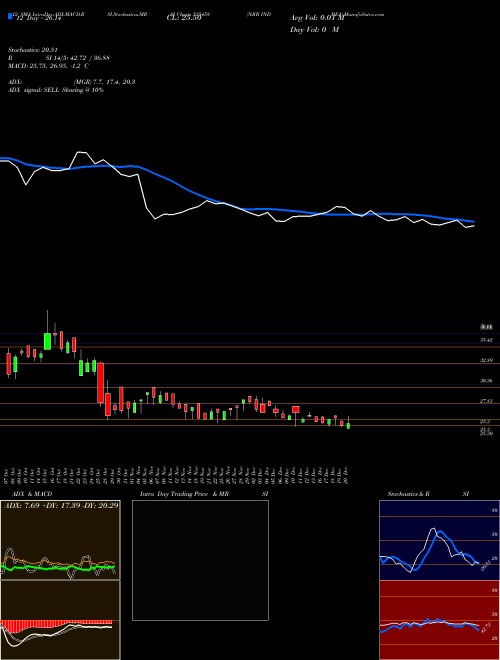
Task: Click the 'Stochastics & R' panel title
Action: pos(409,494)
